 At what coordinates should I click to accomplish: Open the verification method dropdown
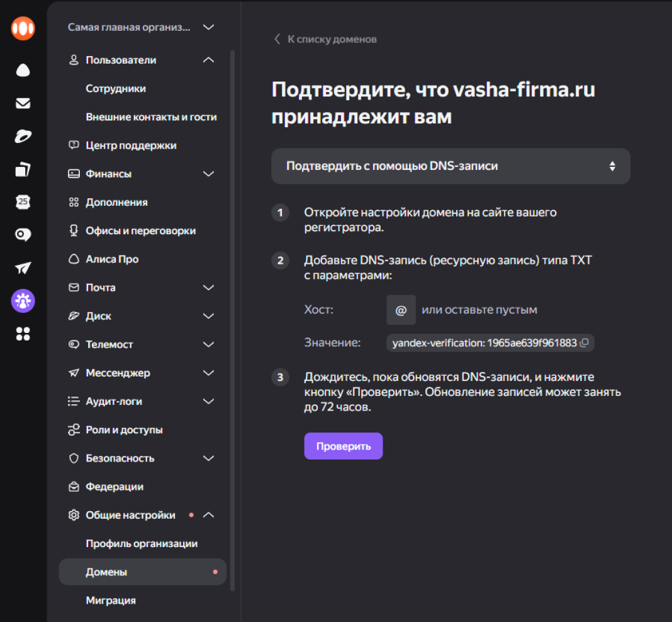coord(451,166)
